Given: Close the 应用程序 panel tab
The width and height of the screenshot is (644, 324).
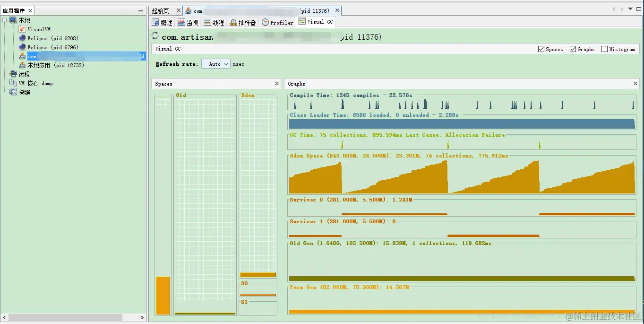Looking at the screenshot, I should tap(29, 10).
